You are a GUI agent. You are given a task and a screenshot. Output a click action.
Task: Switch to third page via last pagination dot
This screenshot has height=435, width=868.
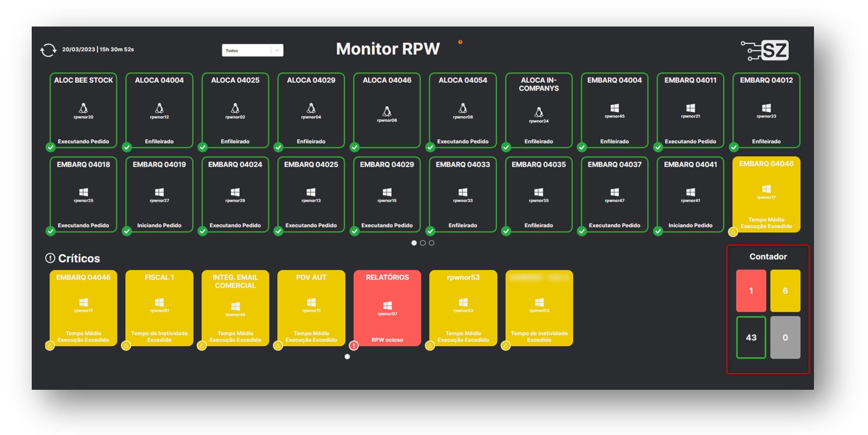(x=432, y=243)
